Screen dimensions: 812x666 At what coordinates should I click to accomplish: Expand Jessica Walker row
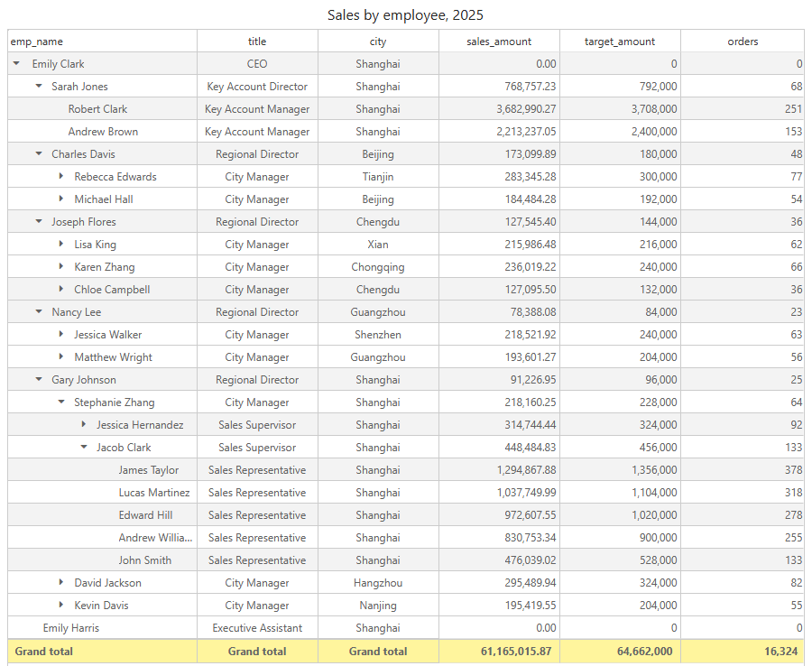(61, 334)
